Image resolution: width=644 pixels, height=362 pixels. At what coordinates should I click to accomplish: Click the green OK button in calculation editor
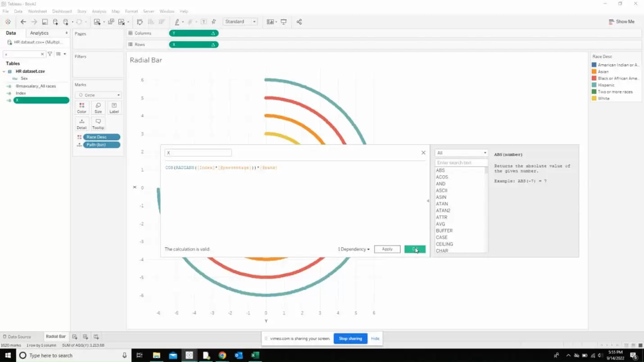click(415, 249)
